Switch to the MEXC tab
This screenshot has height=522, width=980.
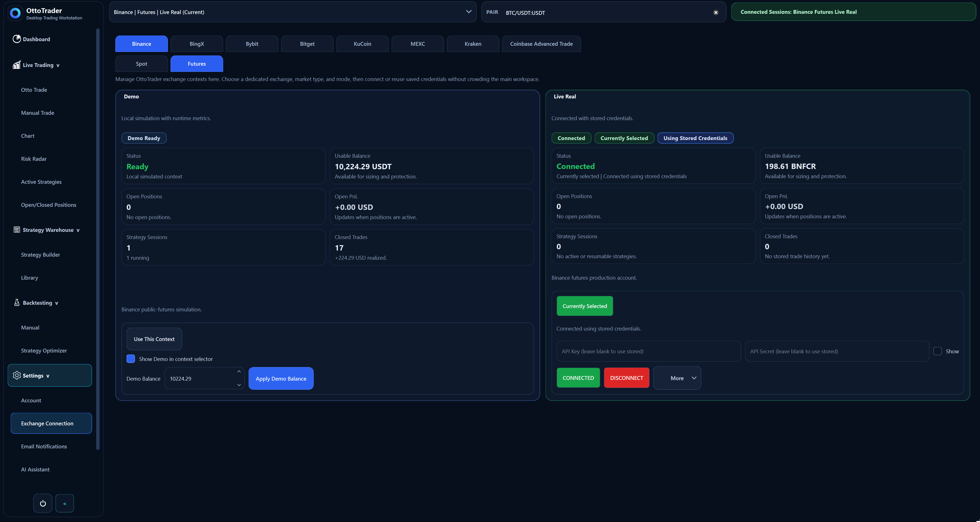pos(418,44)
